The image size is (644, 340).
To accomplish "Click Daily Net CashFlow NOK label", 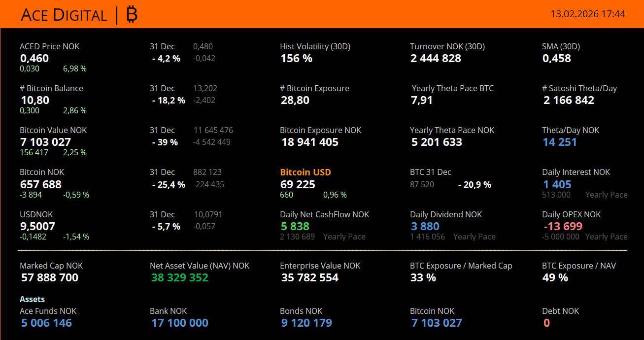I will [x=324, y=214].
